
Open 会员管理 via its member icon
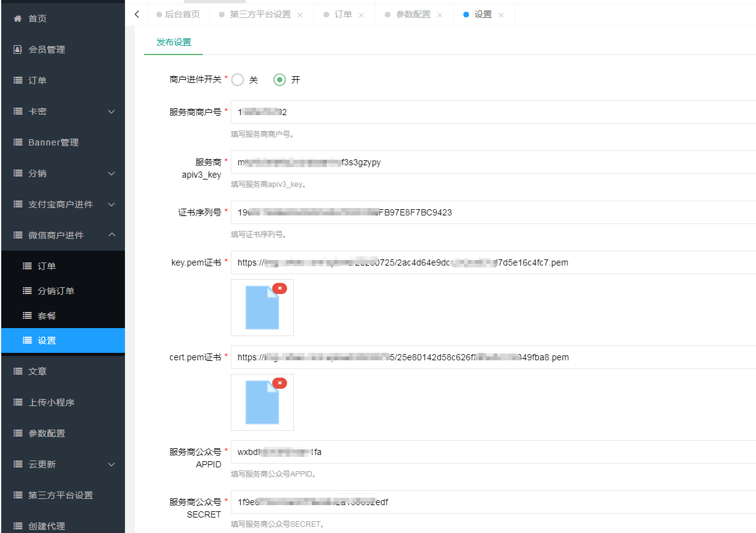pos(17,50)
